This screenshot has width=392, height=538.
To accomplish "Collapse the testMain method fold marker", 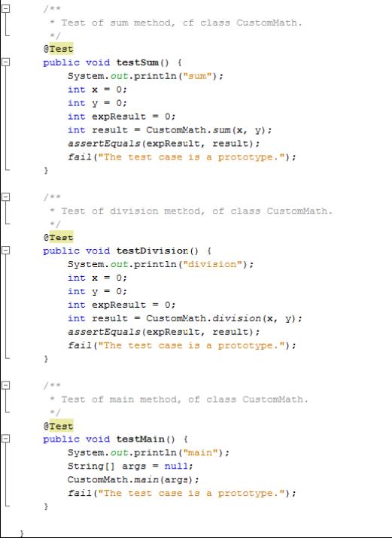I will click(6, 439).
